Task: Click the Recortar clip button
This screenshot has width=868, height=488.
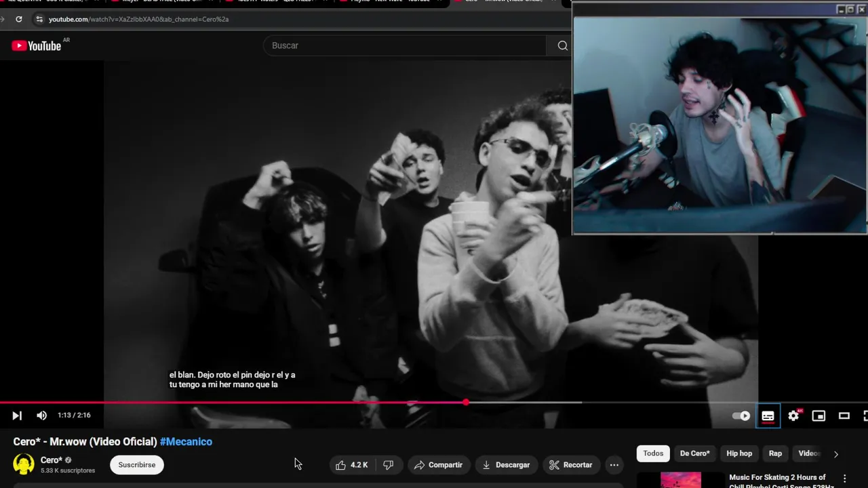Action: (x=570, y=465)
